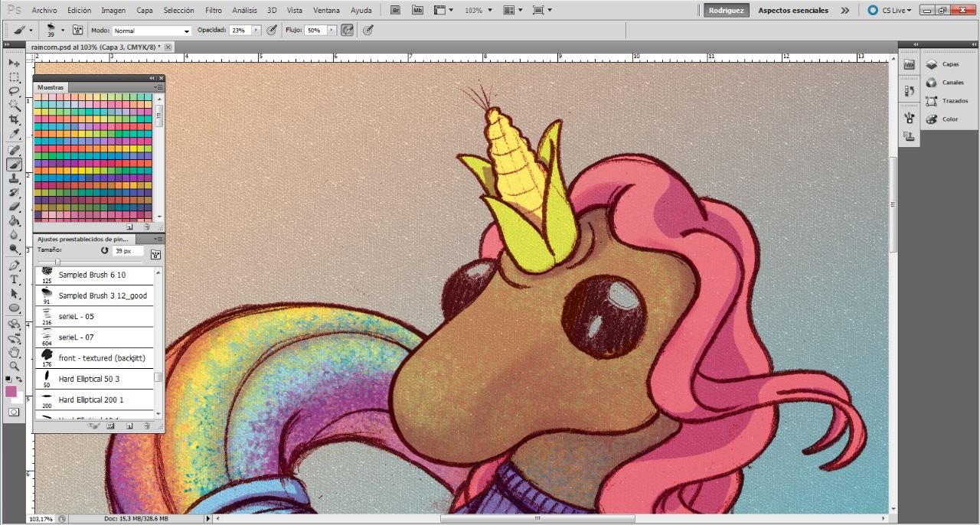Open the Flujo slider arrow
This screenshot has width=980, height=525.
click(332, 30)
